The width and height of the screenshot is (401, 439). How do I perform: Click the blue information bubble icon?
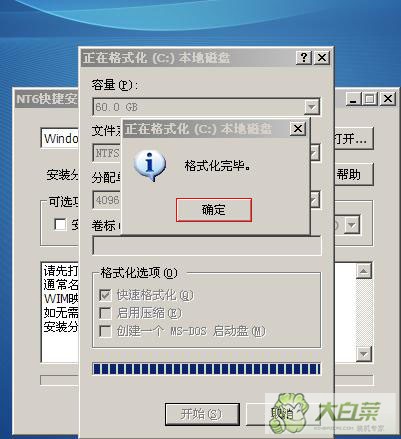click(149, 165)
